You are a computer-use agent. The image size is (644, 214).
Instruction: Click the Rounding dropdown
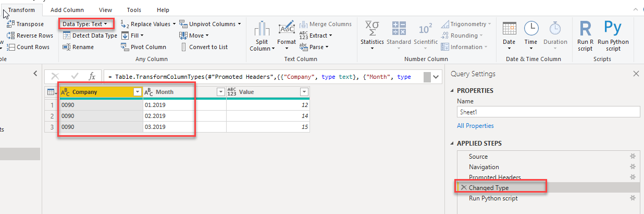coord(462,35)
